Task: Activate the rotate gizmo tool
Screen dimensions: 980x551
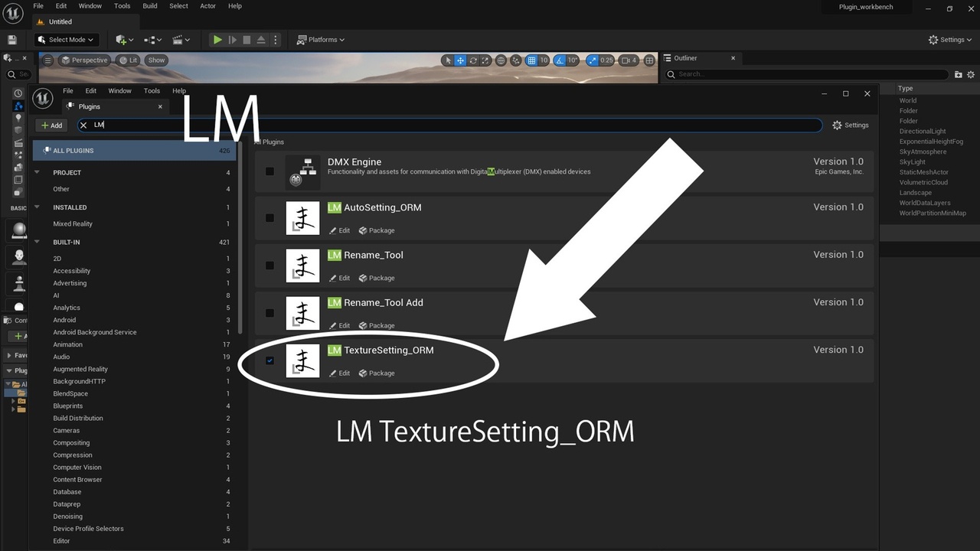Action: (x=473, y=60)
